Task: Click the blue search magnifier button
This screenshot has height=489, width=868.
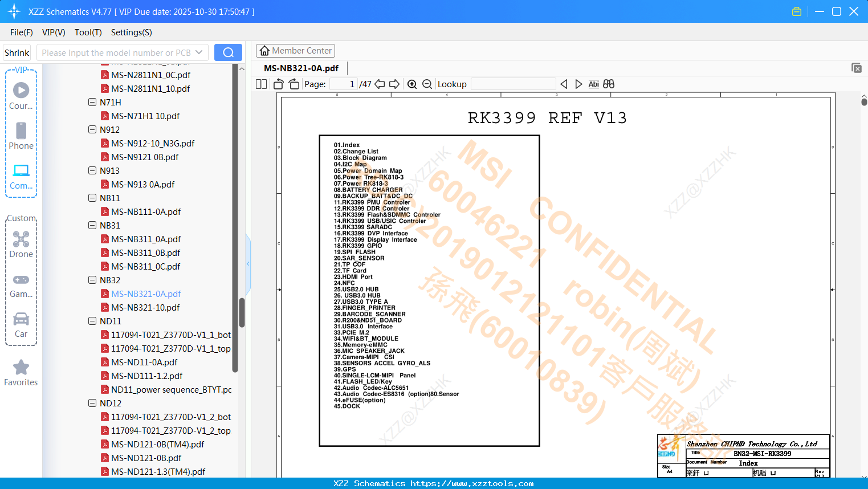Action: tap(228, 52)
